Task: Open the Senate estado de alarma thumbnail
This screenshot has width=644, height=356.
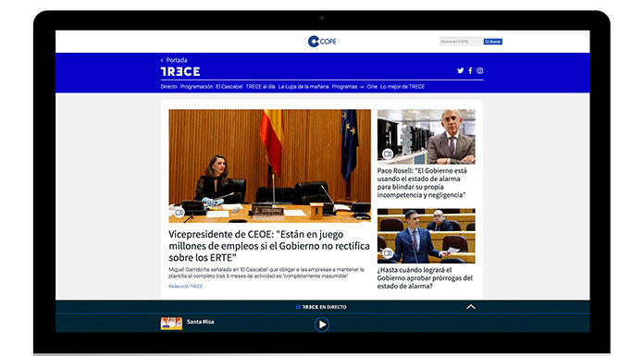Action: [427, 236]
